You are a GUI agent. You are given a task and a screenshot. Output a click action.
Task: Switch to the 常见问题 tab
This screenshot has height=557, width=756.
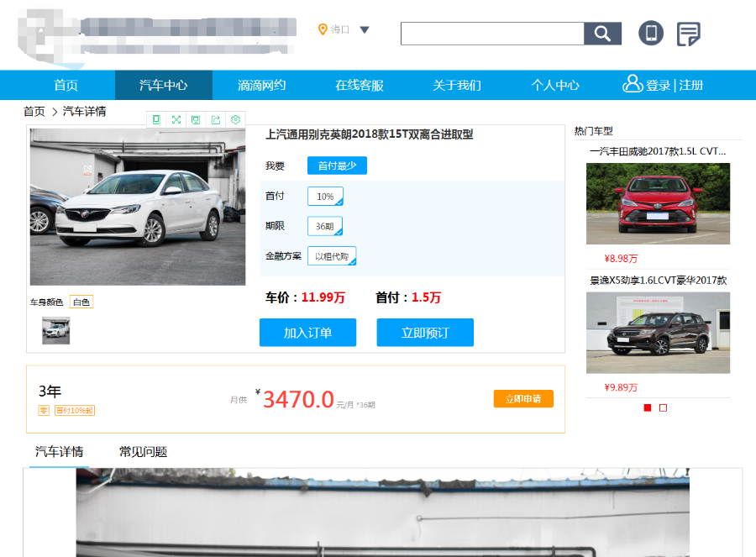click(143, 452)
